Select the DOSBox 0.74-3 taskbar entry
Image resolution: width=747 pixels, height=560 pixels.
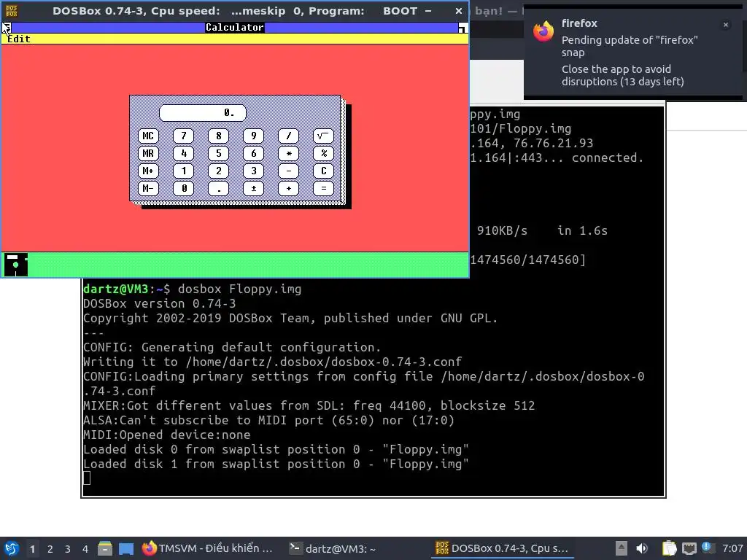(x=502, y=548)
